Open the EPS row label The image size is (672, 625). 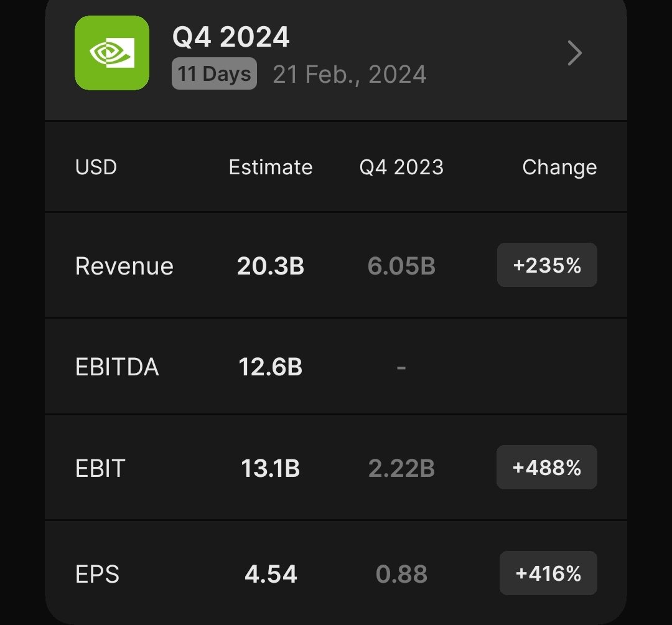[x=98, y=574]
